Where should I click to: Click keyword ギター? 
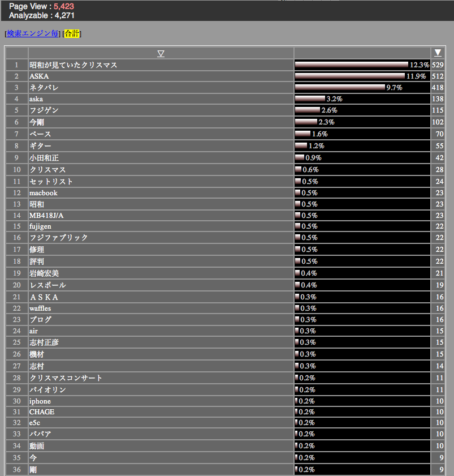pos(40,145)
